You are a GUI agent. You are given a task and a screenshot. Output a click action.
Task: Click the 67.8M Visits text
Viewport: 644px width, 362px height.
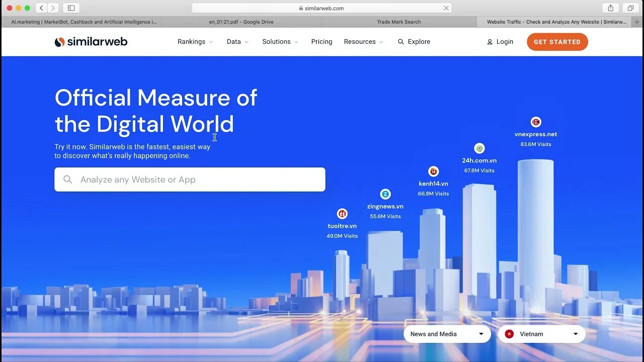479,170
